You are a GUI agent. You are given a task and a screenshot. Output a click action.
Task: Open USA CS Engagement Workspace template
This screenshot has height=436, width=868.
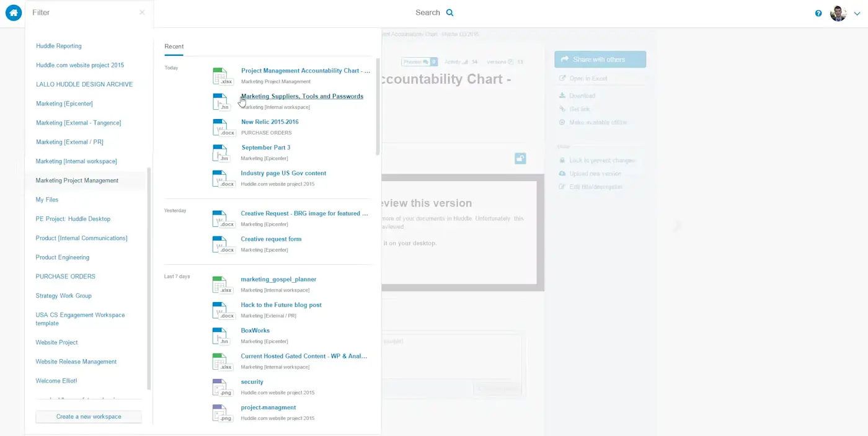click(x=80, y=319)
